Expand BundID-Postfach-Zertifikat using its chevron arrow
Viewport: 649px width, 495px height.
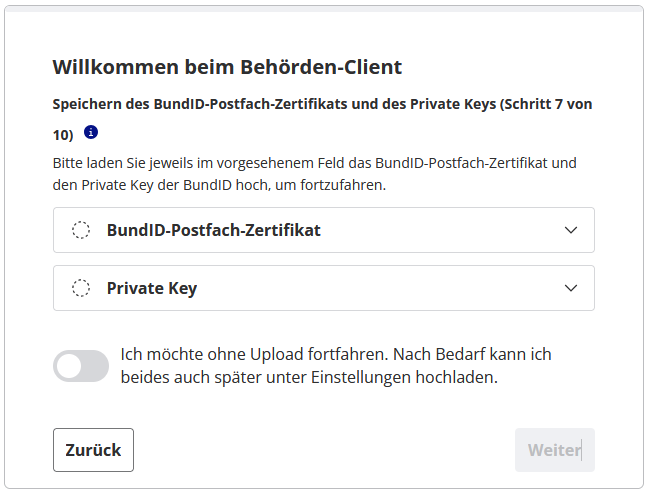point(571,230)
